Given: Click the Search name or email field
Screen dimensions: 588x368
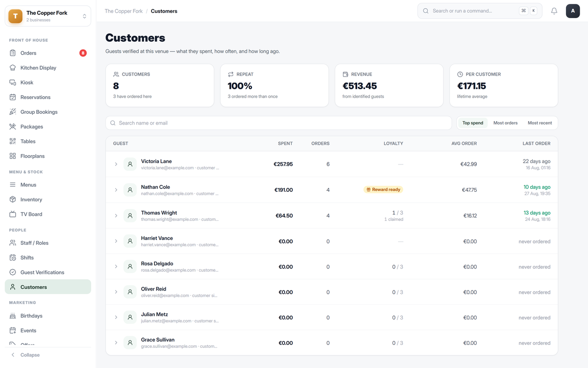Looking at the screenshot, I should coord(278,123).
